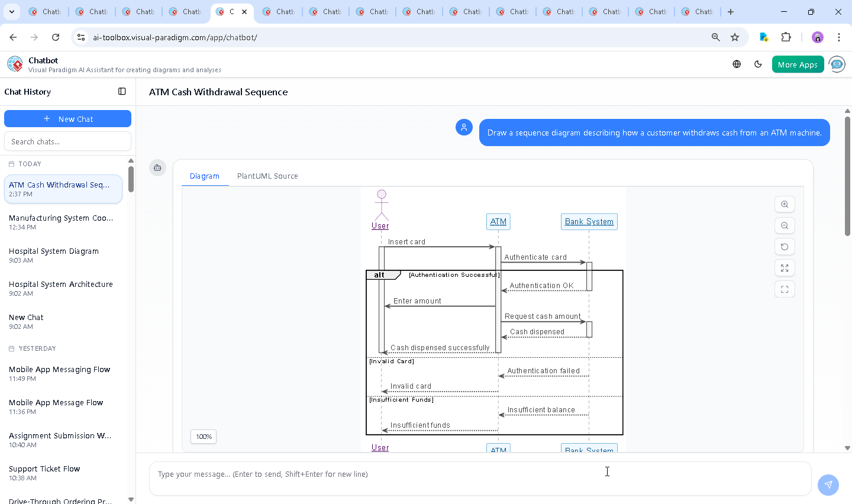Collapse the Chat History sidebar

click(x=122, y=91)
